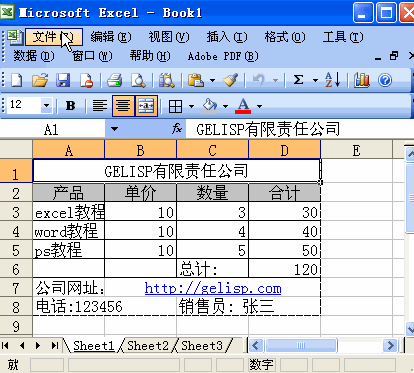Open Print Preview magnifier icon
The height and width of the screenshot is (373, 414).
click(138, 80)
